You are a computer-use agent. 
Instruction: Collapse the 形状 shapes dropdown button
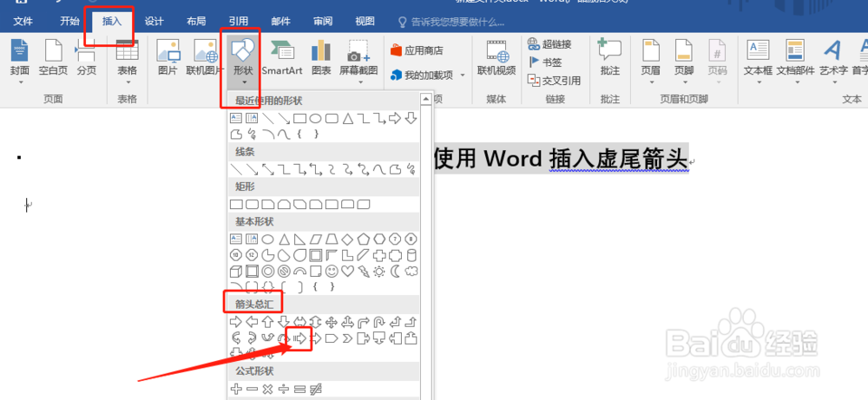tap(243, 61)
